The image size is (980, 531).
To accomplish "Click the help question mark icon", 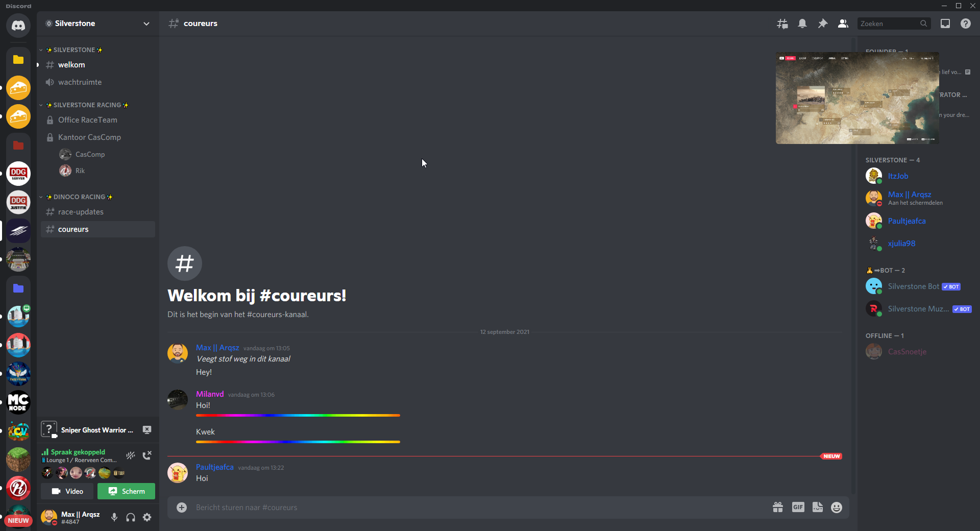I will coord(966,23).
